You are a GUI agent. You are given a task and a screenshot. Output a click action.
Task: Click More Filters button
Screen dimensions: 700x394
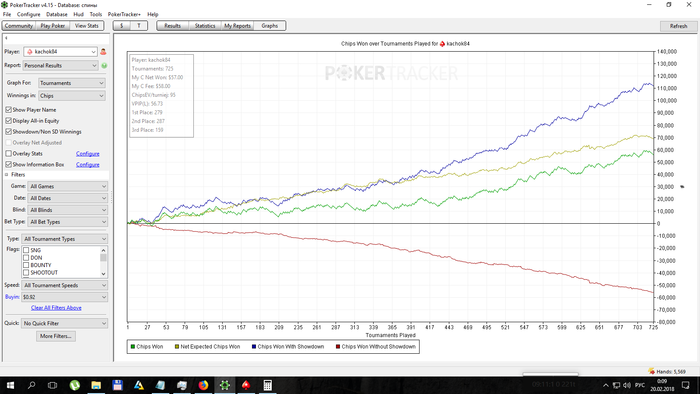(x=56, y=336)
